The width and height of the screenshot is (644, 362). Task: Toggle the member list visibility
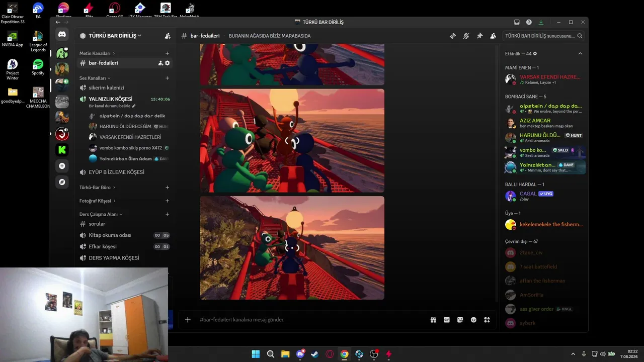[x=493, y=36]
